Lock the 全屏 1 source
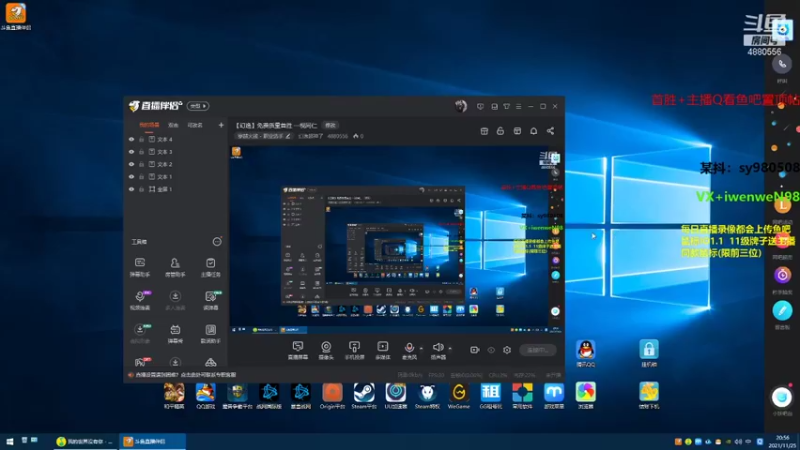The height and width of the screenshot is (450, 800). point(141,189)
